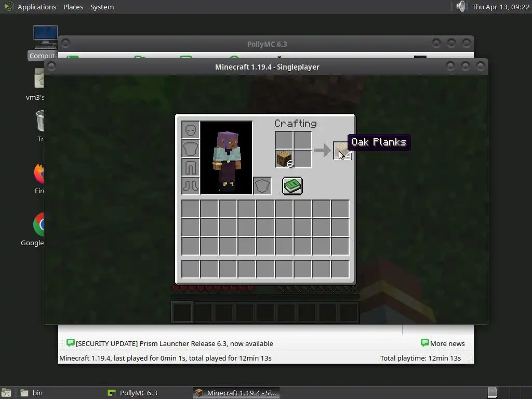Open the green recipe book
This screenshot has height=399, width=532.
292,186
